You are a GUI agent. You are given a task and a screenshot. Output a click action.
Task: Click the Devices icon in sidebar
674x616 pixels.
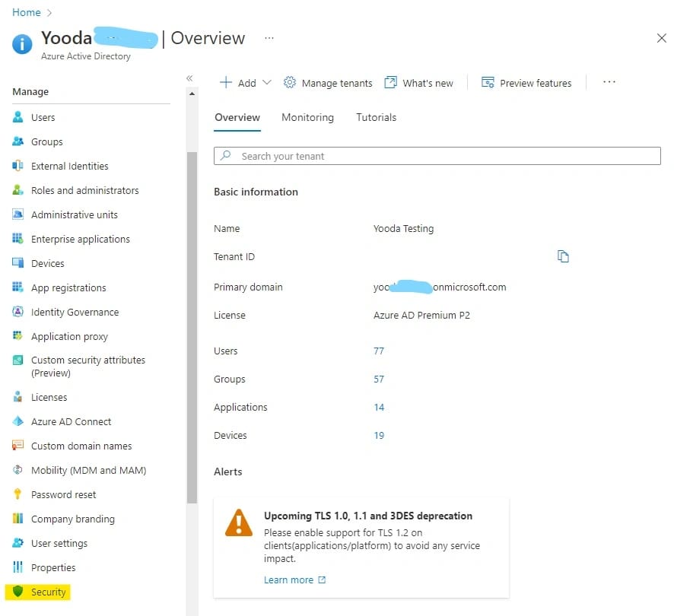click(18, 263)
